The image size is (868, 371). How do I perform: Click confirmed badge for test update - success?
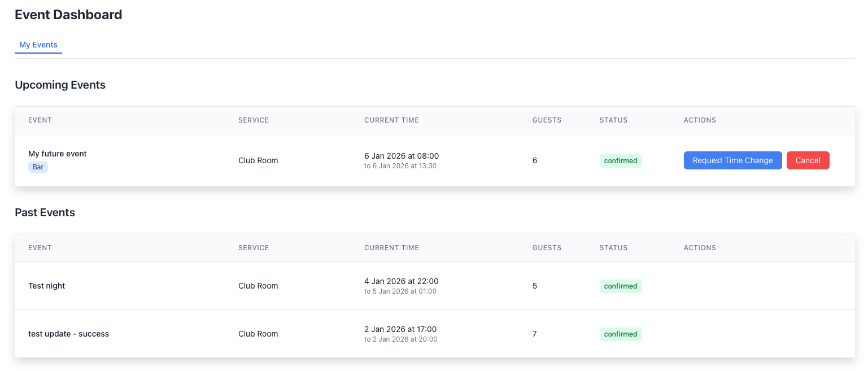[620, 334]
